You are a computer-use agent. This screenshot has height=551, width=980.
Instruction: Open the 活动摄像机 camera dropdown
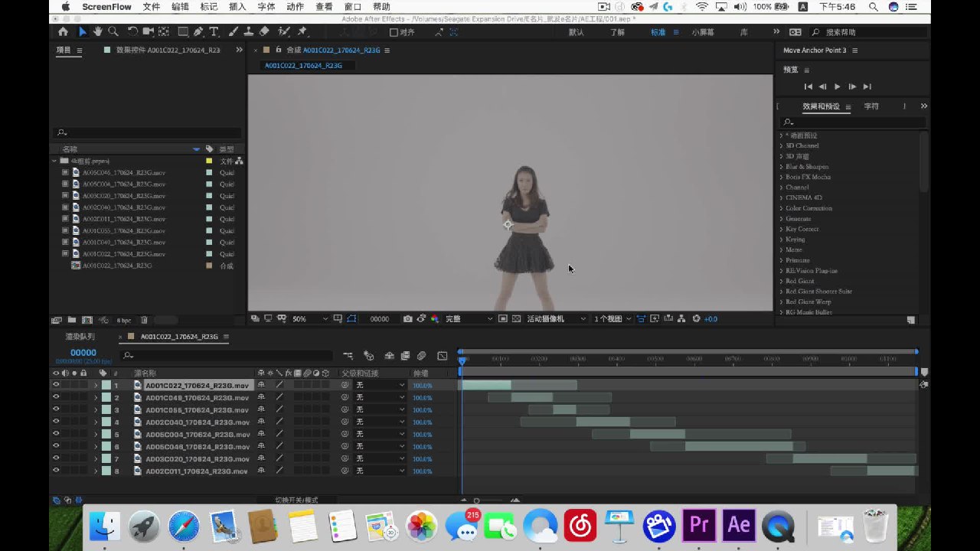(556, 318)
